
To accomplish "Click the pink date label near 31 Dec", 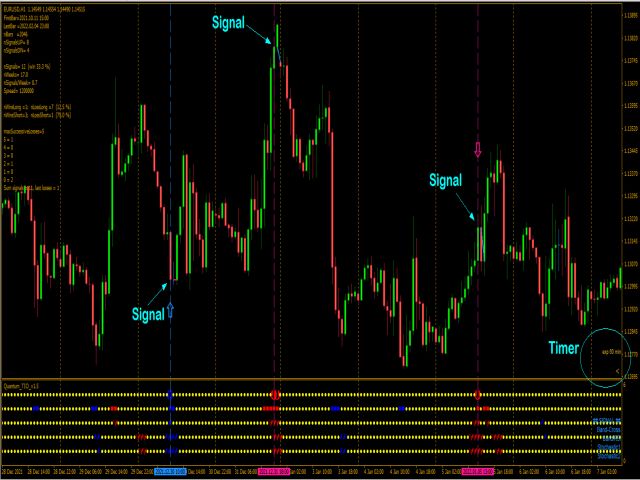I will tap(274, 471).
